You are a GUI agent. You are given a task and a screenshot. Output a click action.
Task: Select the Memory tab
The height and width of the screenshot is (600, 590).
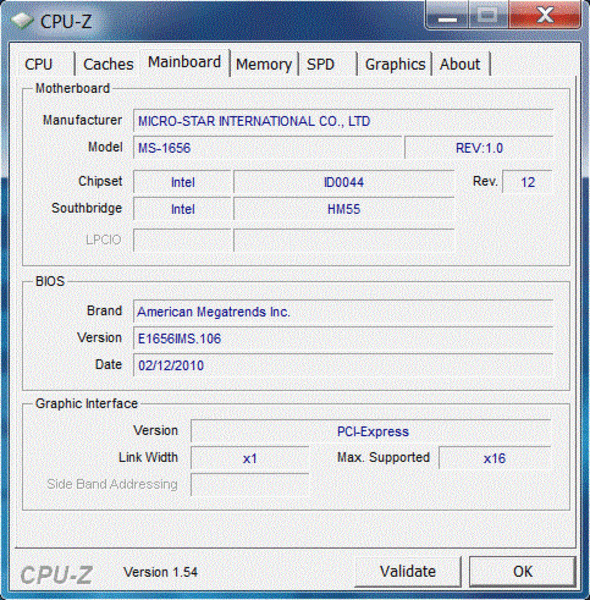(x=264, y=64)
